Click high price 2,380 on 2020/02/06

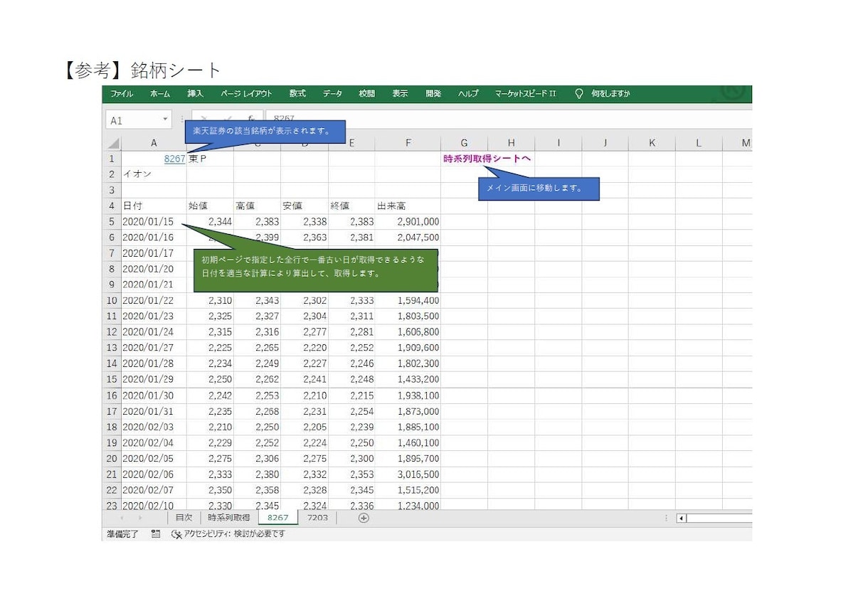(257, 474)
